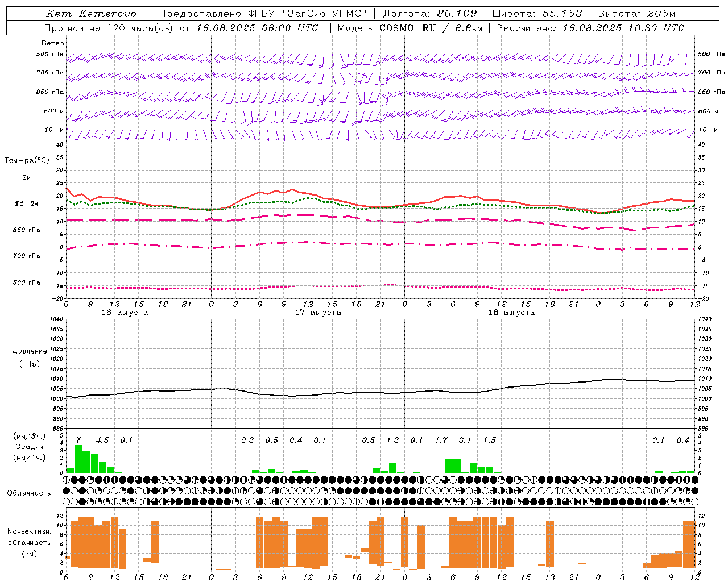Click the (км) unit label under convective cloudiness

30,554
